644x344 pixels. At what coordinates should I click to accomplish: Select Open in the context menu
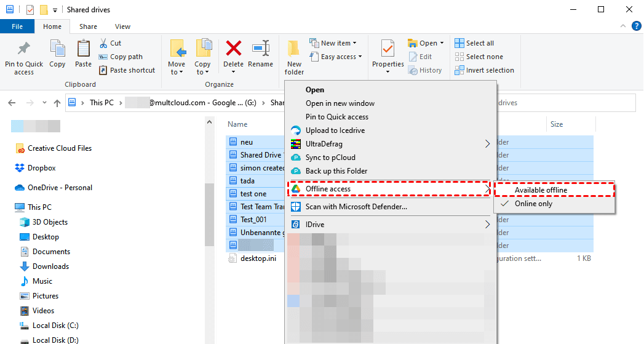click(x=390, y=90)
